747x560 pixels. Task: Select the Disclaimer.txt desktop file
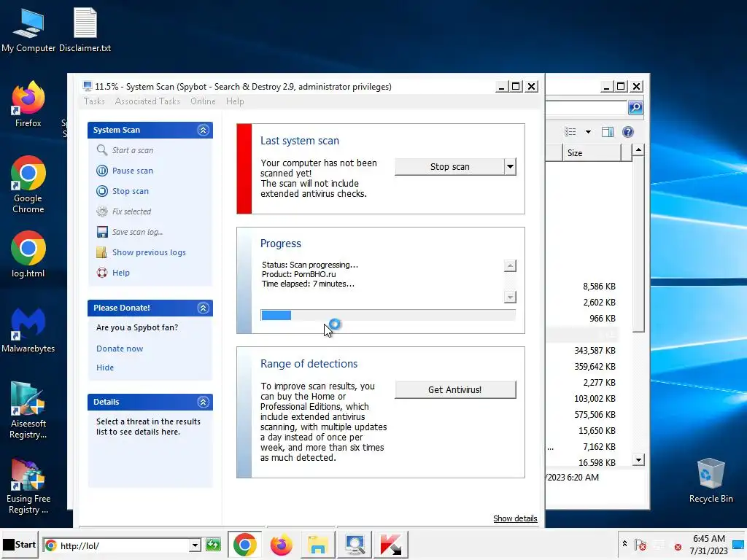pos(85,29)
